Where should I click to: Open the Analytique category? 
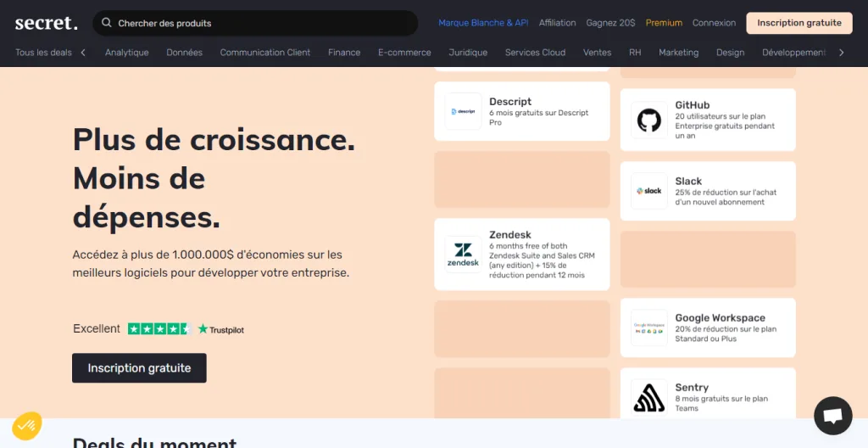(x=127, y=52)
